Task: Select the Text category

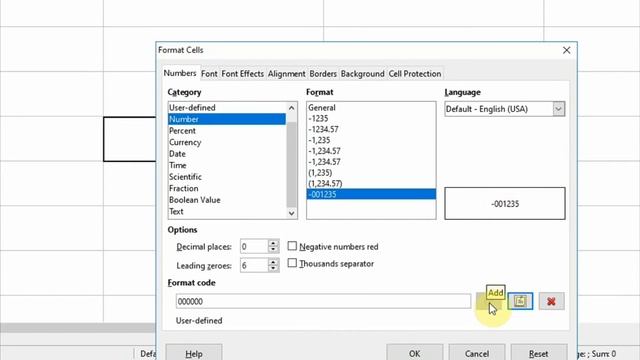Action: [x=227, y=211]
